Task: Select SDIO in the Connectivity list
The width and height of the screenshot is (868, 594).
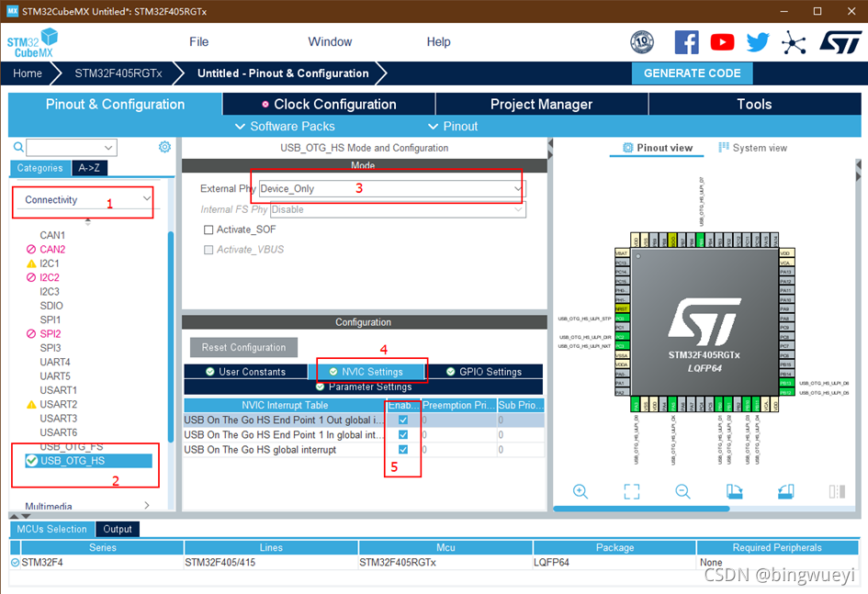Action: point(51,306)
